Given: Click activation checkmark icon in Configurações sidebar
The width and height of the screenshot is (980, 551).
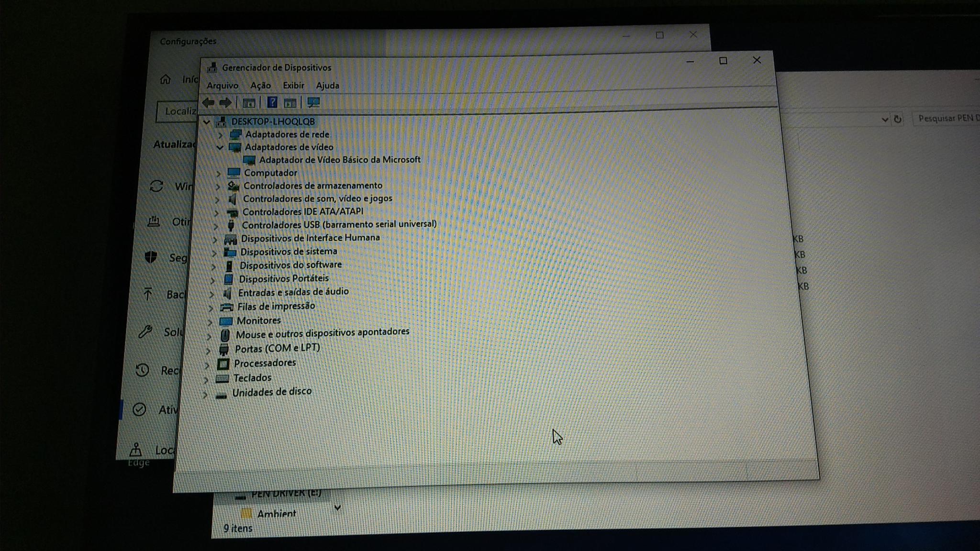Looking at the screenshot, I should pos(139,409).
